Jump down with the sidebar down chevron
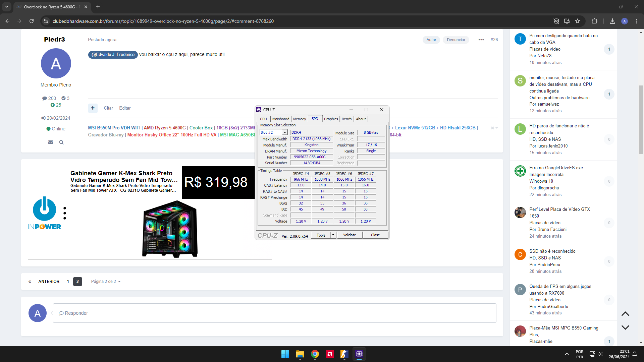 point(625,327)
